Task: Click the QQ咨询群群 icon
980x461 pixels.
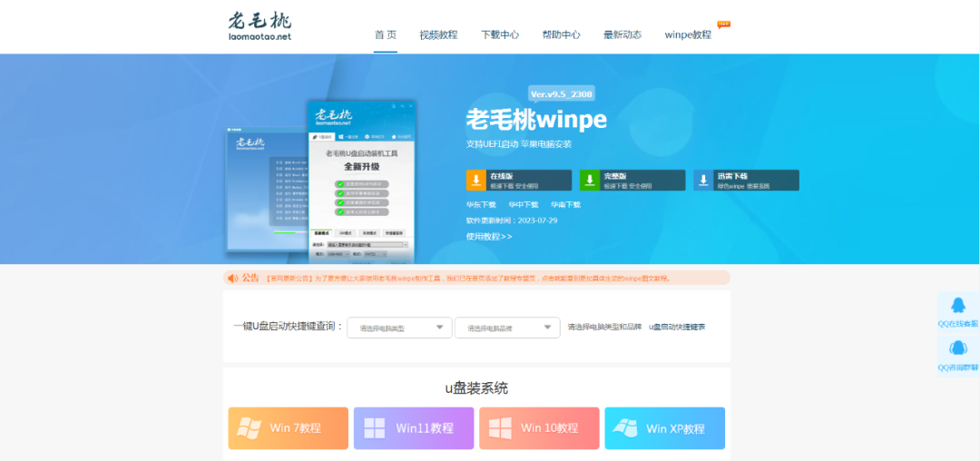Action: (x=958, y=348)
